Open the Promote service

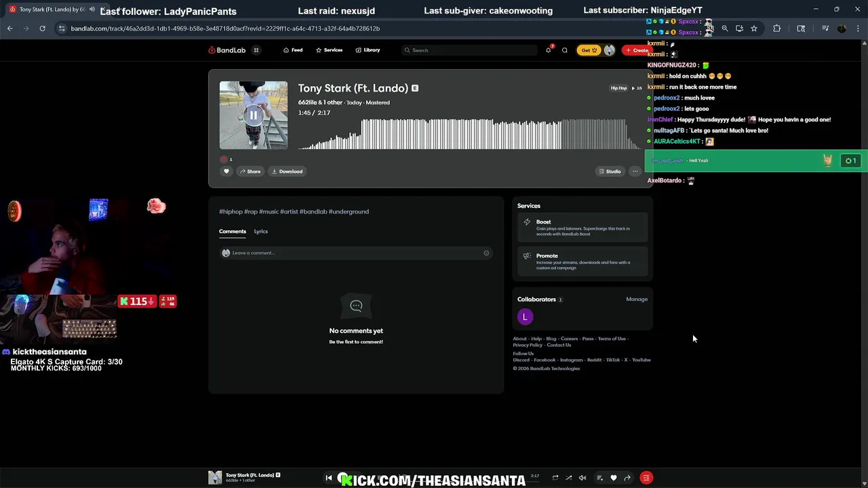[583, 262]
